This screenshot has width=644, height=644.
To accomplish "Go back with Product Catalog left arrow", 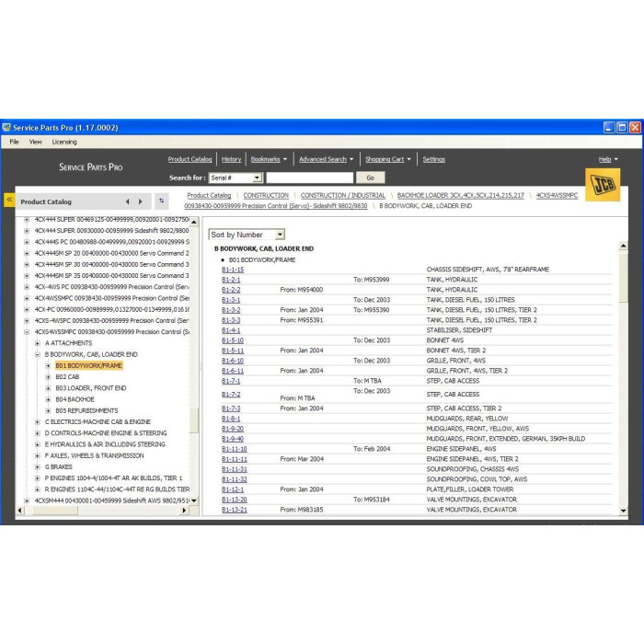I will 127,201.
